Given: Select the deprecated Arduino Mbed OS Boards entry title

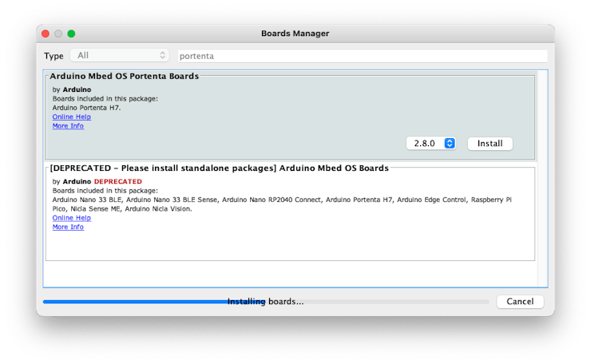Looking at the screenshot, I should click(220, 168).
